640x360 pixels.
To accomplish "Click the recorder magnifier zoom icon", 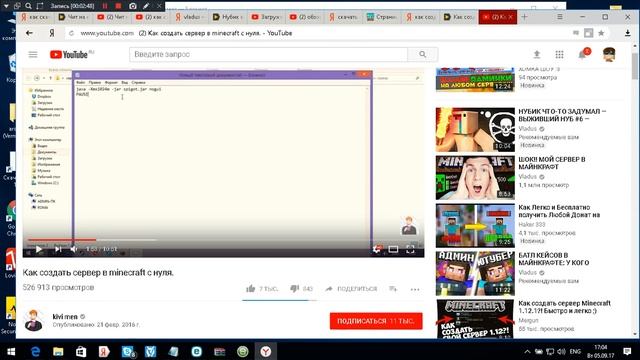I will [x=28, y=6].
